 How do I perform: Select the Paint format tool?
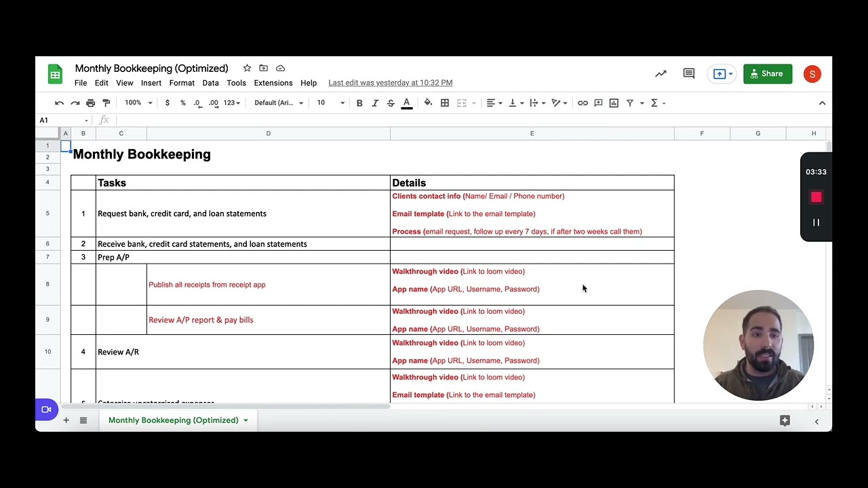[106, 103]
